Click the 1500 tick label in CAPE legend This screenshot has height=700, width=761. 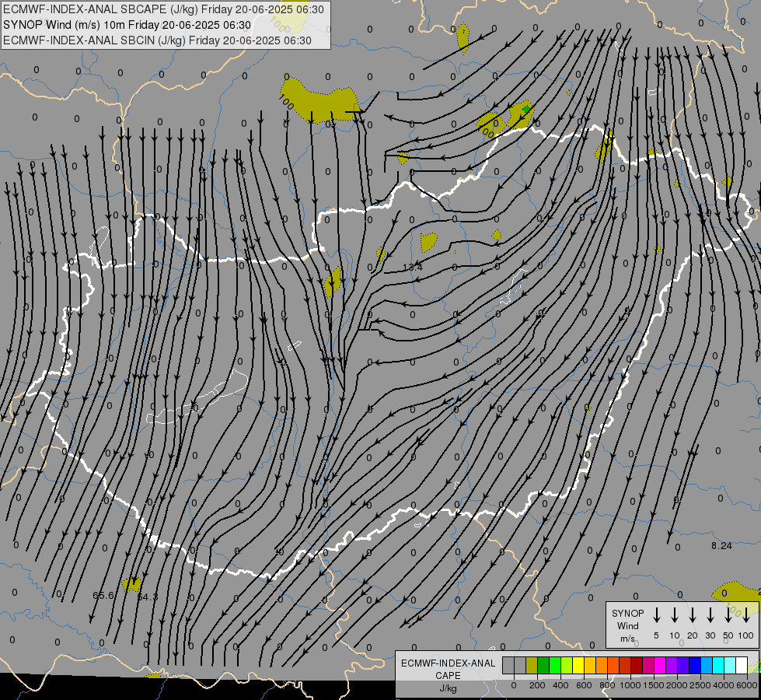[653, 685]
